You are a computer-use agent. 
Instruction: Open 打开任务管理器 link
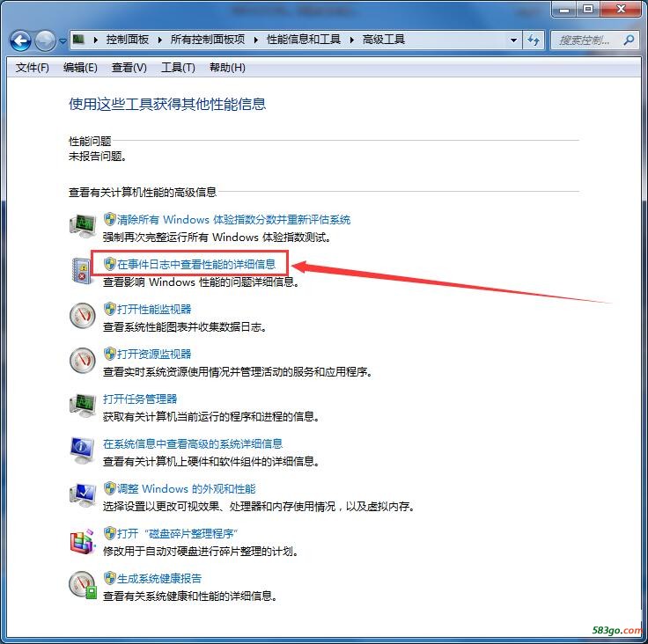click(140, 399)
